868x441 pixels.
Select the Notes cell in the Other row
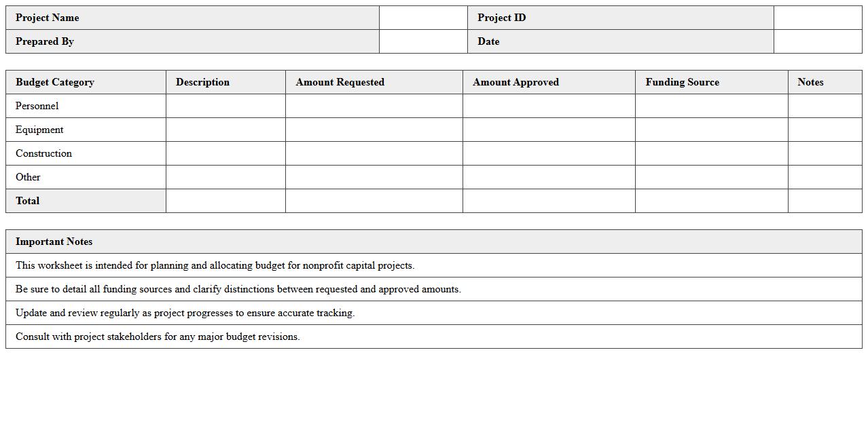tap(825, 177)
